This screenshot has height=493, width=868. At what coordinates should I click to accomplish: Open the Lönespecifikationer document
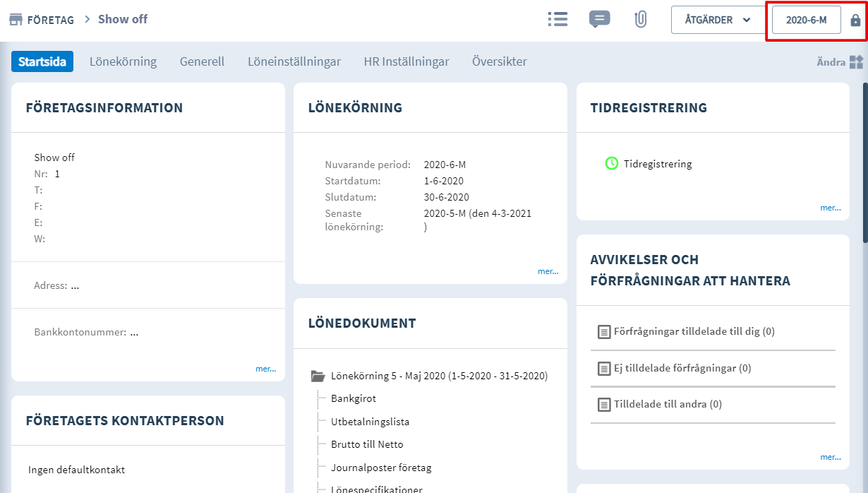[x=377, y=489]
